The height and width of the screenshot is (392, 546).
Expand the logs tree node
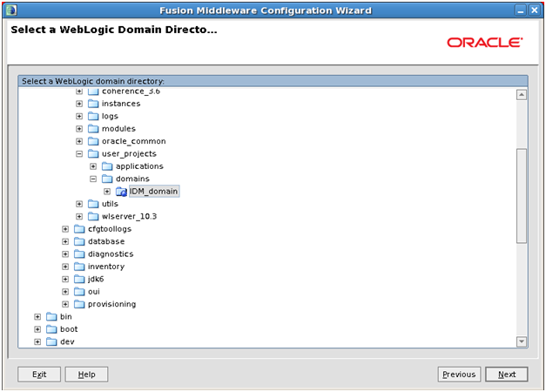pos(79,117)
